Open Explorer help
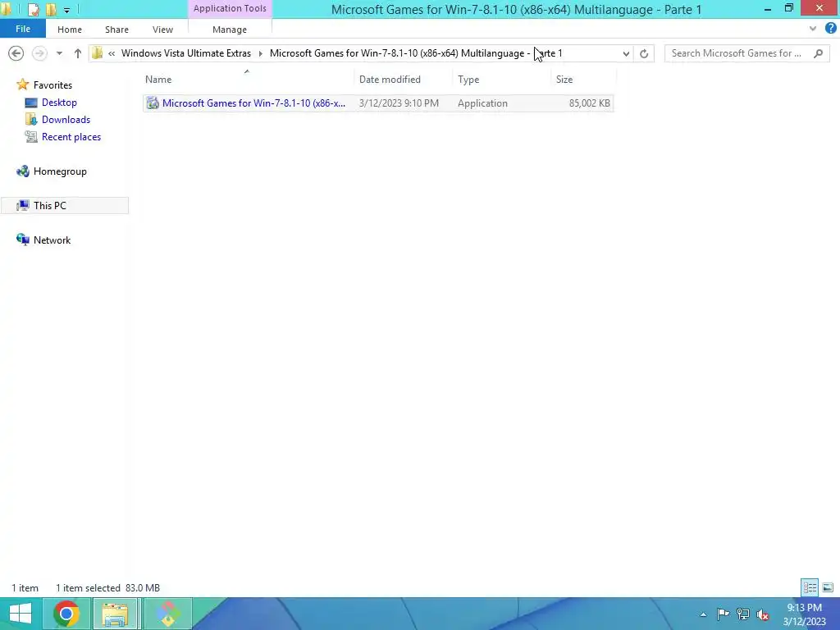840x630 pixels. (830, 29)
